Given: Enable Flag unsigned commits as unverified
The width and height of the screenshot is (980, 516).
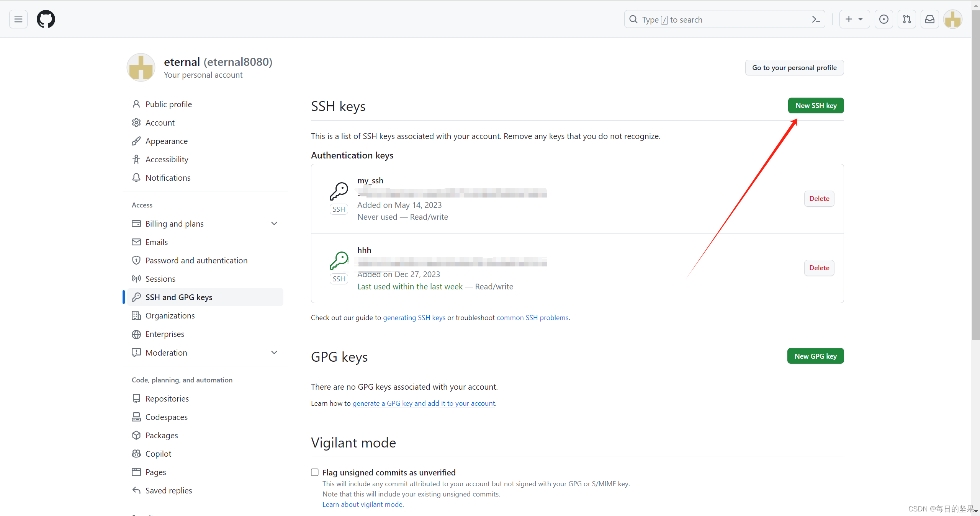Looking at the screenshot, I should [x=314, y=472].
